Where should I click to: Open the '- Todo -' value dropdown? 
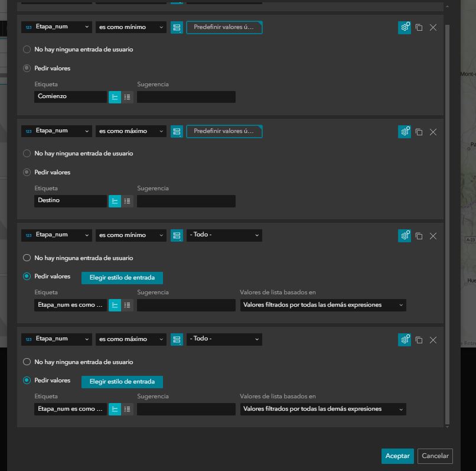click(x=224, y=235)
